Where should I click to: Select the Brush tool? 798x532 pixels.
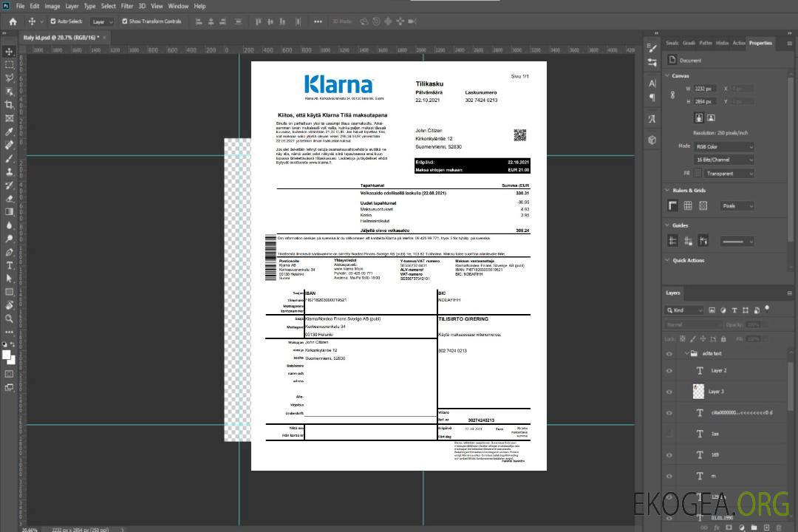(9, 158)
